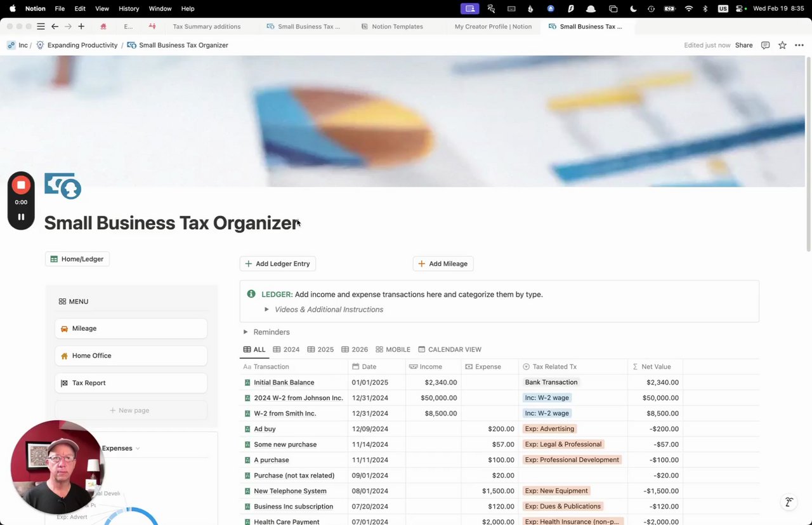Open My Creator Profile tab
Screen dimensions: 812x525
pos(493,27)
